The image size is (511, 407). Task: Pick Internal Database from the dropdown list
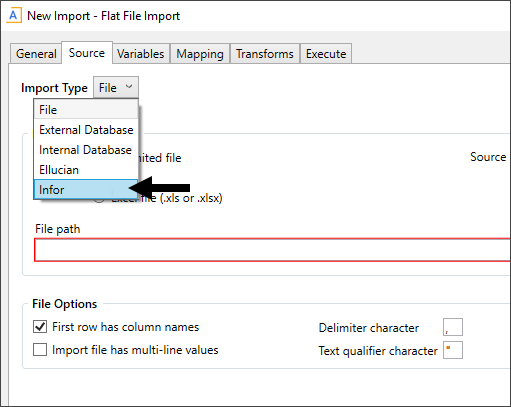click(x=86, y=150)
